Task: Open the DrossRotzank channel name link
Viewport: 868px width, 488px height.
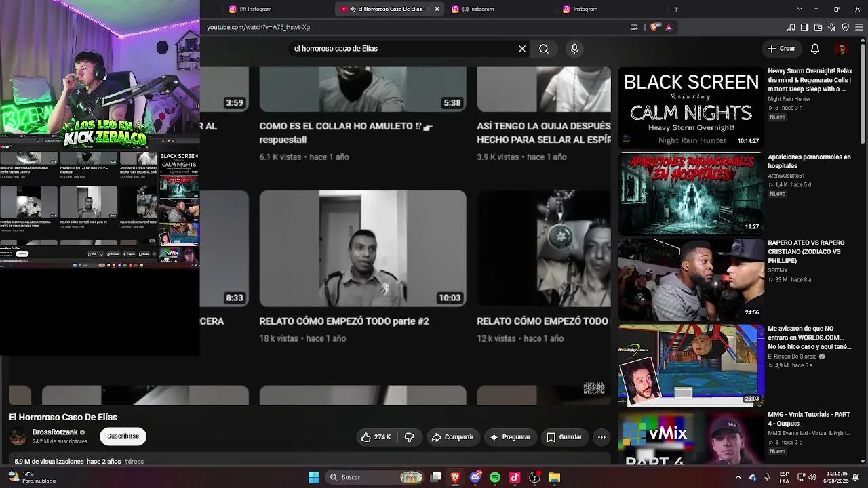Action: tap(55, 432)
